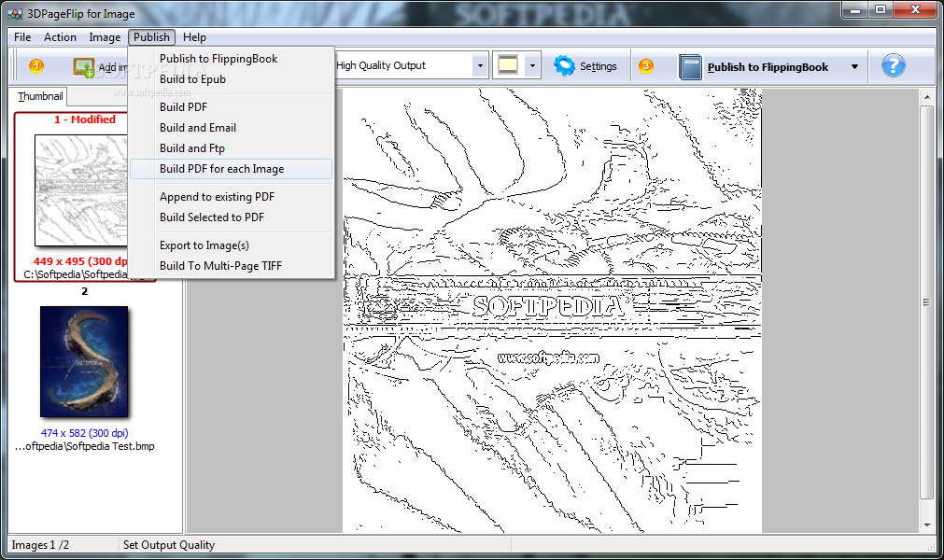Image resolution: width=944 pixels, height=560 pixels.
Task: Click the vertical scrollbar up arrow
Action: click(x=927, y=97)
